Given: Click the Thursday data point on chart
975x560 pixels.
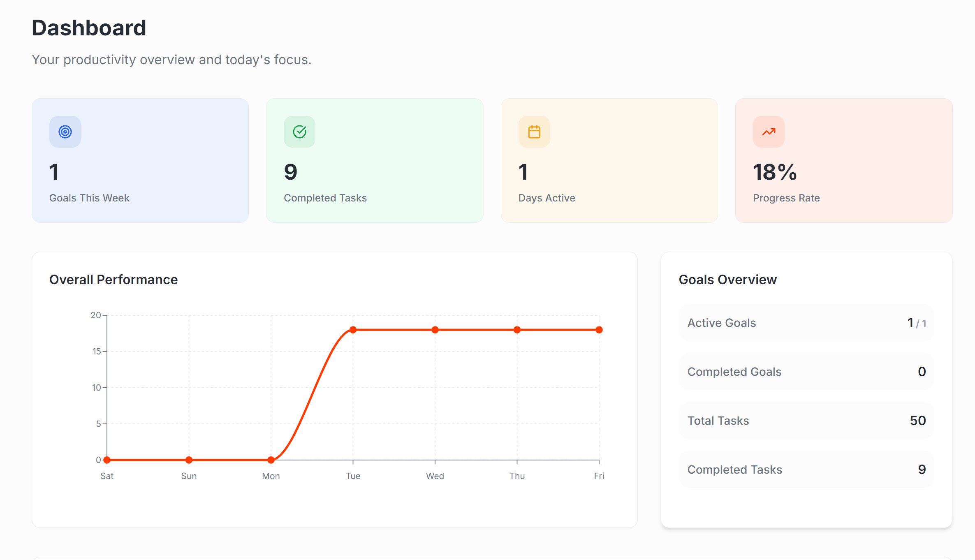Looking at the screenshot, I should pos(517,330).
